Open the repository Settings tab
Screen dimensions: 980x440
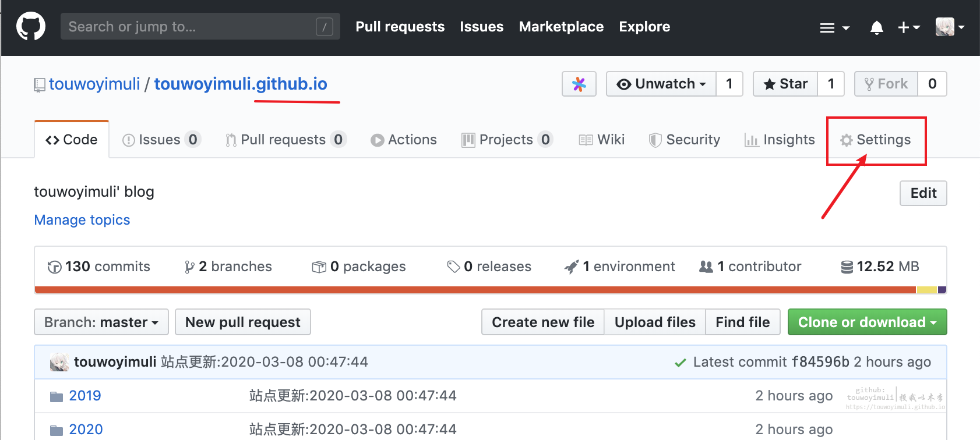tap(875, 140)
